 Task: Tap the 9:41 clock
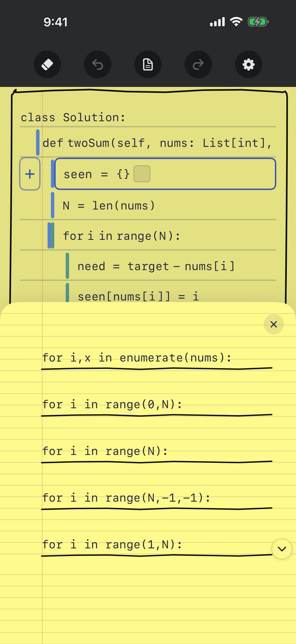coord(55,22)
